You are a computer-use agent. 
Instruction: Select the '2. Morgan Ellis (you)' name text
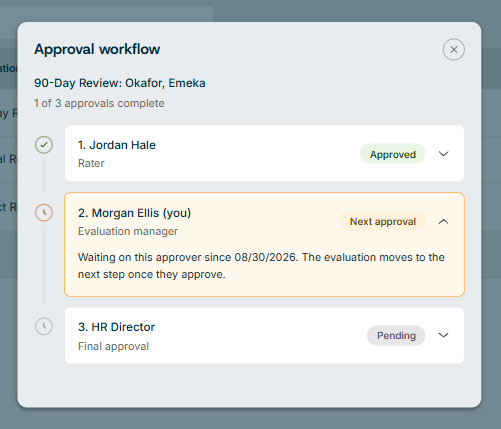pos(134,213)
